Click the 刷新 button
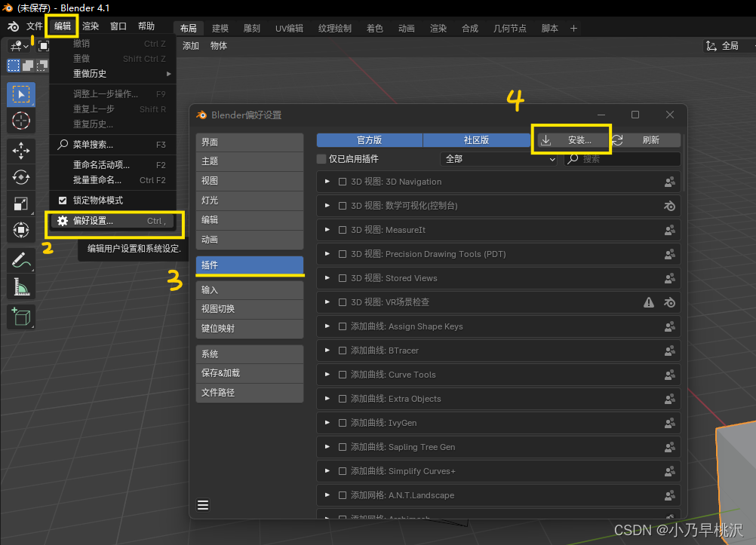Viewport: 756px width, 545px height. [x=645, y=140]
